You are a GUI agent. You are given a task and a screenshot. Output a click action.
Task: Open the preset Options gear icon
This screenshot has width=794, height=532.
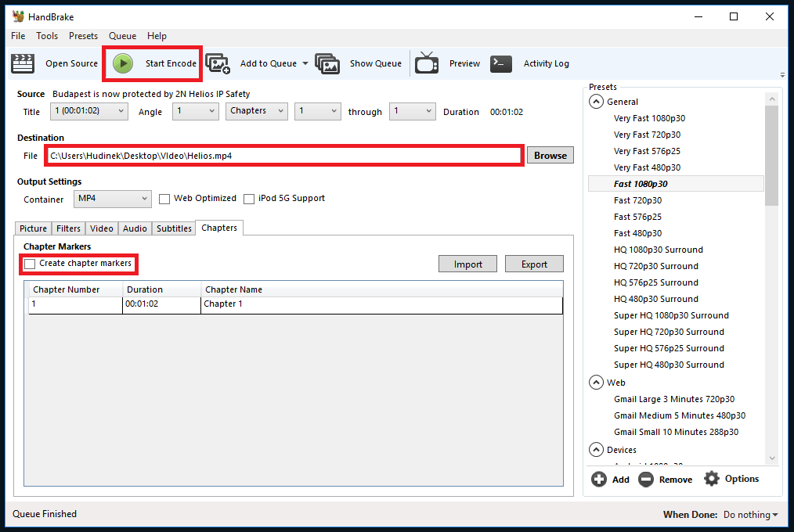click(x=711, y=479)
